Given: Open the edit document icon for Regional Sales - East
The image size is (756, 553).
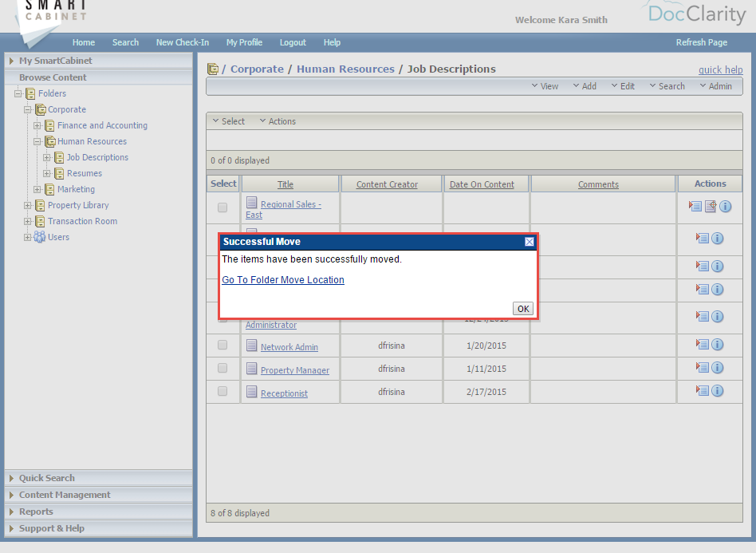Looking at the screenshot, I should pos(711,206).
